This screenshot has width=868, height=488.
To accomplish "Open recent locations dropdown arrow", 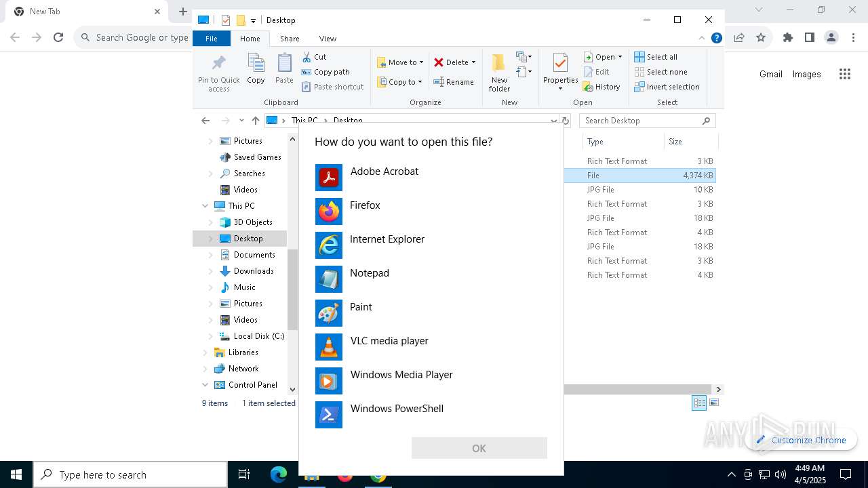I will (x=241, y=121).
